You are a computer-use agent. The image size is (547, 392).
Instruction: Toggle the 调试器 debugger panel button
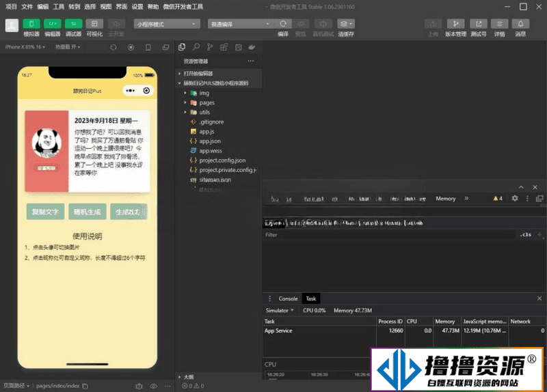tap(74, 24)
